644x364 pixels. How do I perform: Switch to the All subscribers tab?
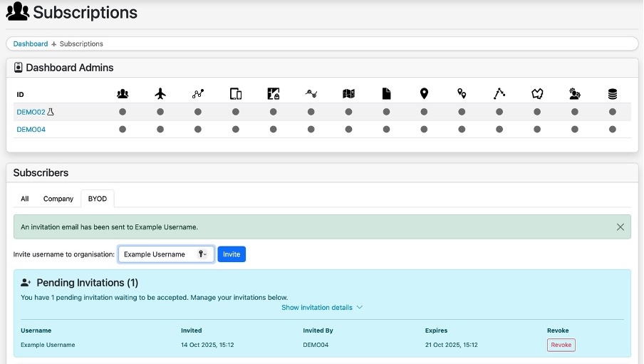point(25,199)
